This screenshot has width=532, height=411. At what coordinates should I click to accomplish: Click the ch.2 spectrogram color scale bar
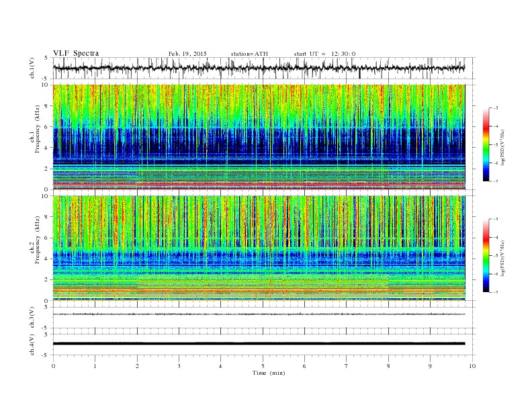[486, 255]
